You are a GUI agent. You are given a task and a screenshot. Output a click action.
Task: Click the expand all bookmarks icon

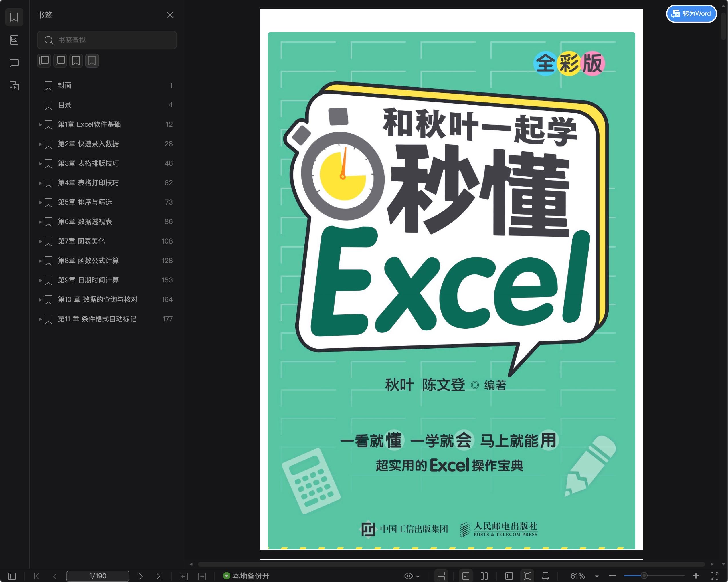click(x=44, y=61)
